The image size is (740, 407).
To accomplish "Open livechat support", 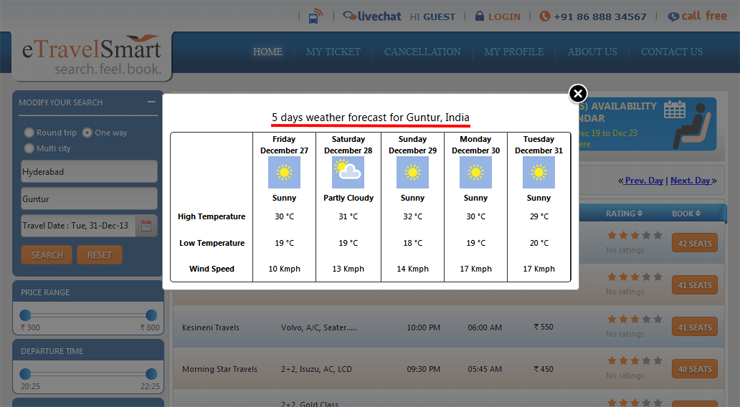I will (371, 16).
